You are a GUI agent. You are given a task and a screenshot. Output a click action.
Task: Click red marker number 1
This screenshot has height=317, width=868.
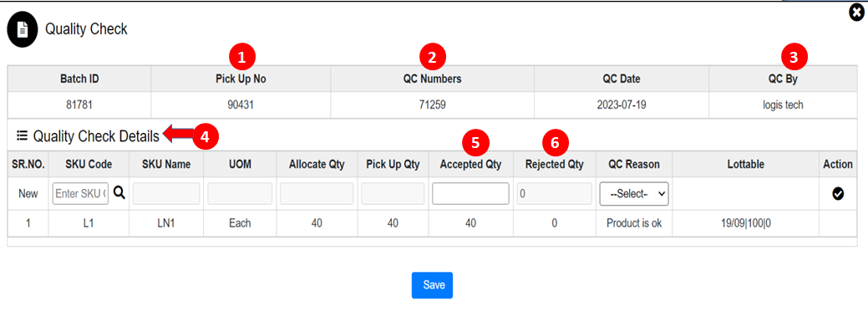tap(241, 57)
